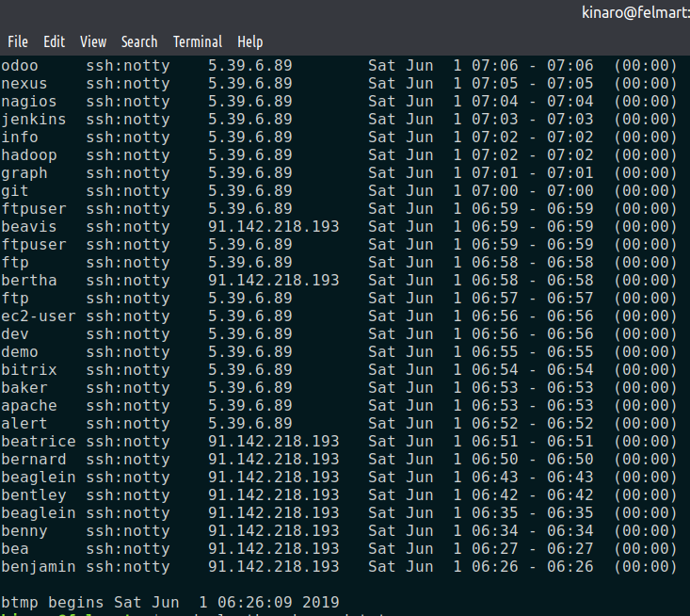Viewport: 690px width, 616px height.
Task: Click the 'benjamin' username in last row
Action: tap(39, 567)
